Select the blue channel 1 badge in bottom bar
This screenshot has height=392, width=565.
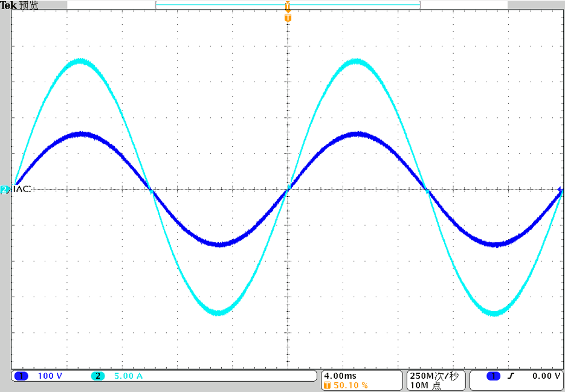coord(22,376)
